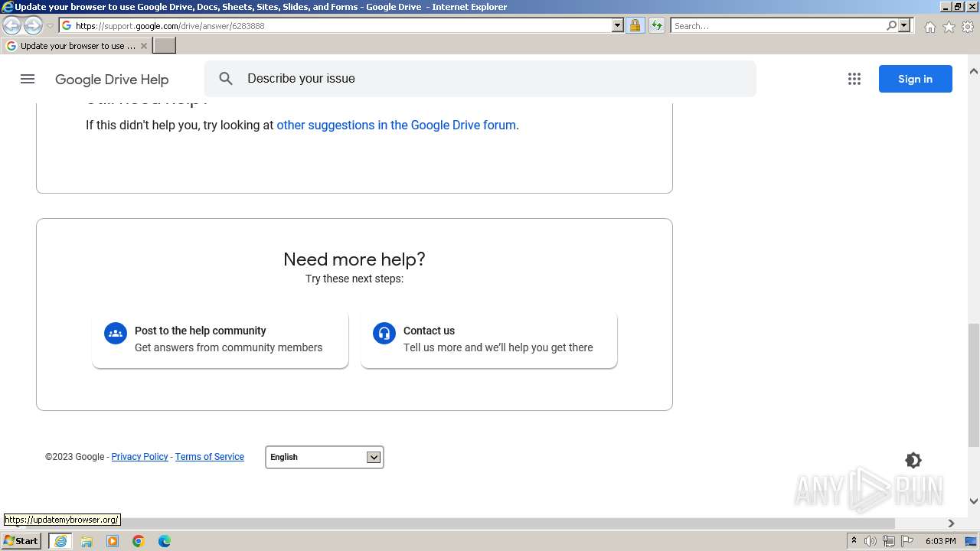980x551 pixels.
Task: Refresh the page using the refresh icon
Action: [656, 26]
